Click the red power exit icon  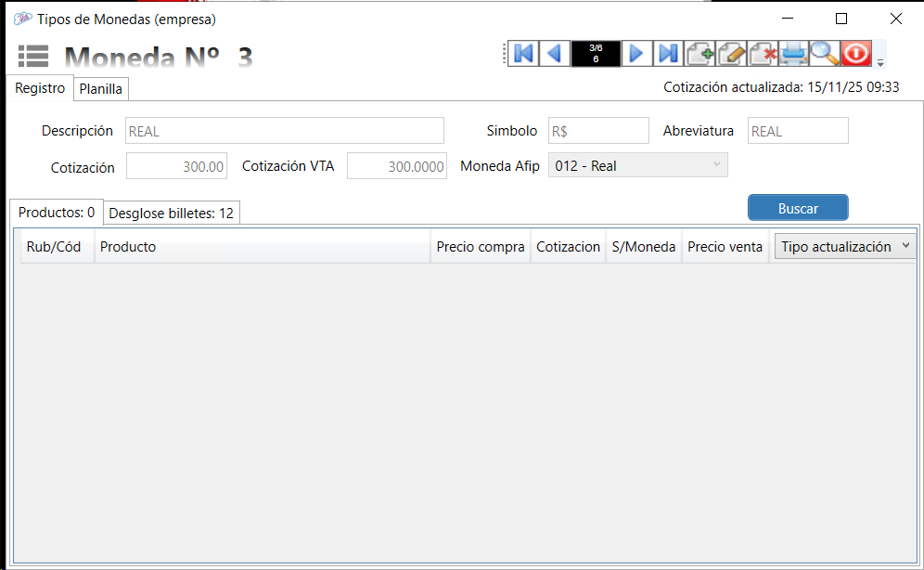[856, 54]
